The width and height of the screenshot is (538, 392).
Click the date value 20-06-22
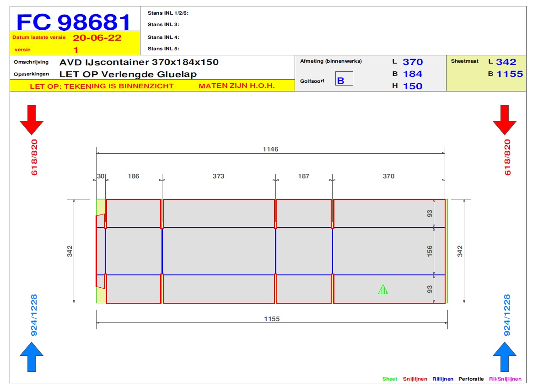pyautogui.click(x=97, y=38)
